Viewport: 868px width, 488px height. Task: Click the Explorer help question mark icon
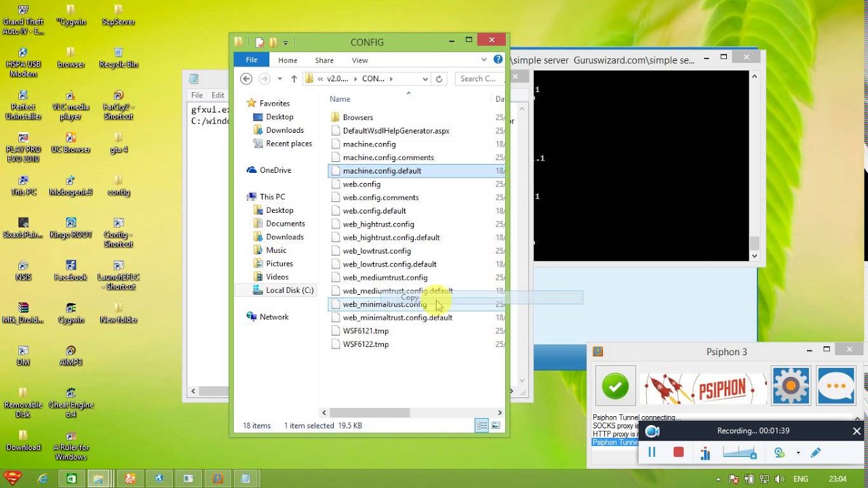[x=498, y=60]
